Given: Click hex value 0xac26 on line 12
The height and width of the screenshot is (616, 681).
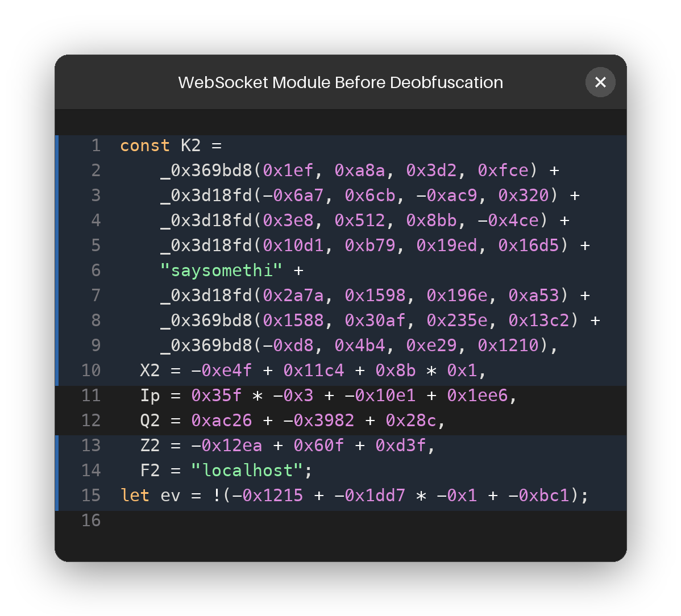Looking at the screenshot, I should click(222, 420).
